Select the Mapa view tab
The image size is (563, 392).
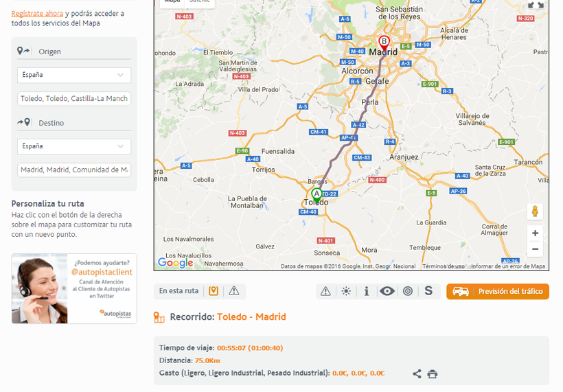pyautogui.click(x=172, y=2)
